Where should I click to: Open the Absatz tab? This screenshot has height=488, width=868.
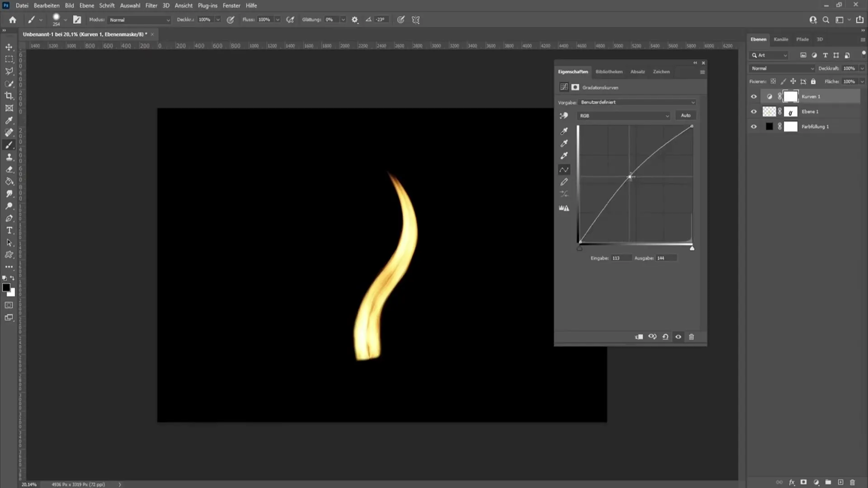click(x=637, y=72)
